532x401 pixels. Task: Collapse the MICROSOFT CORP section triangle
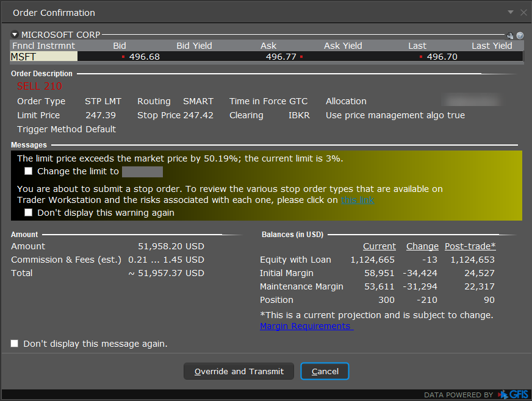(x=15, y=35)
